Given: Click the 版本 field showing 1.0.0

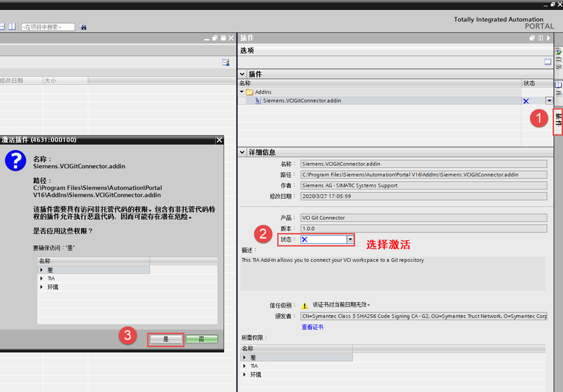Looking at the screenshot, I should click(424, 228).
